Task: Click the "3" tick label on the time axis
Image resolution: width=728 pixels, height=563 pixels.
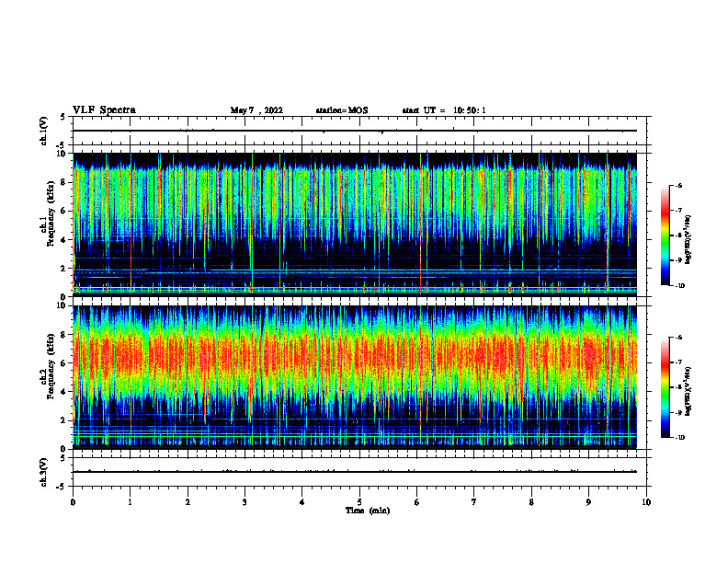Action: pyautogui.click(x=245, y=502)
